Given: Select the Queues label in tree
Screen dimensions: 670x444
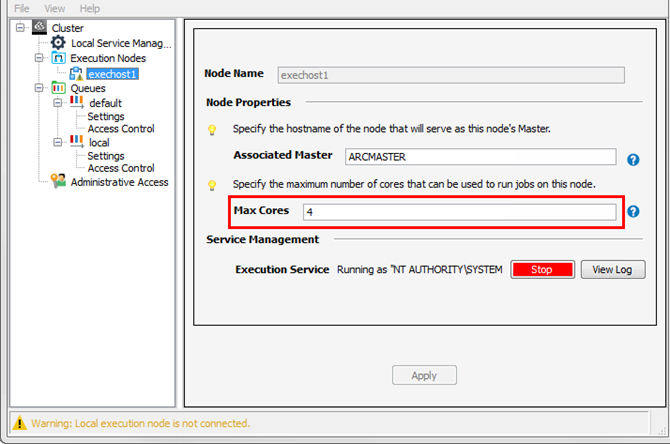Looking at the screenshot, I should pos(88,88).
